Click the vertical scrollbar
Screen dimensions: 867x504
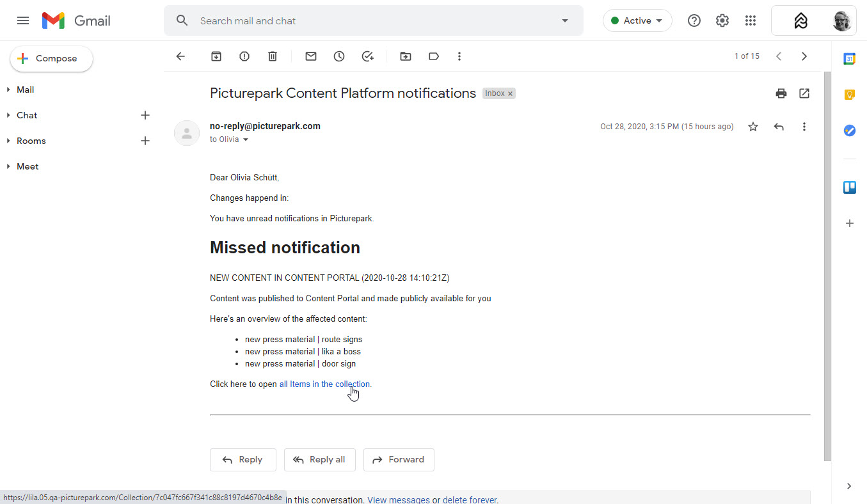coord(827,267)
